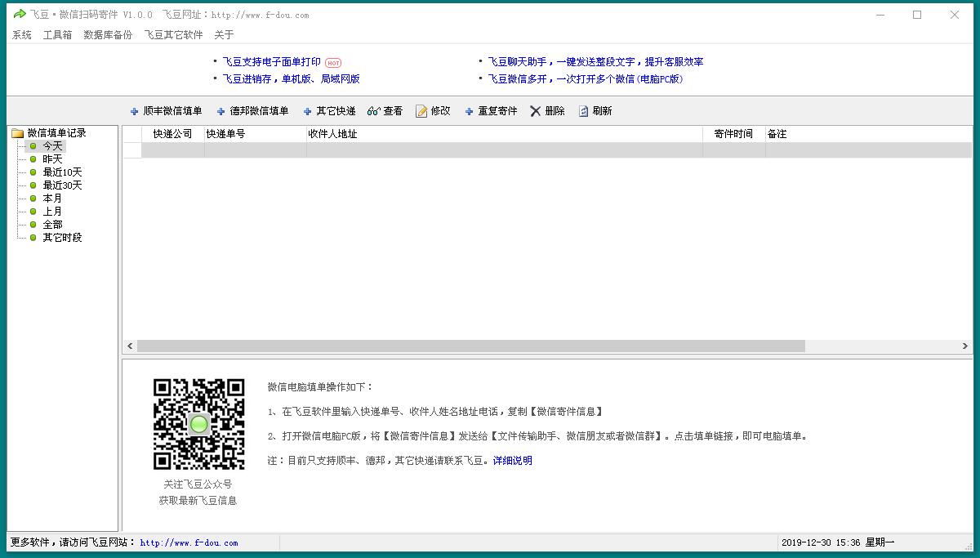The height and width of the screenshot is (558, 980).
Task: Select 上月 in the records tree
Action: 52,212
